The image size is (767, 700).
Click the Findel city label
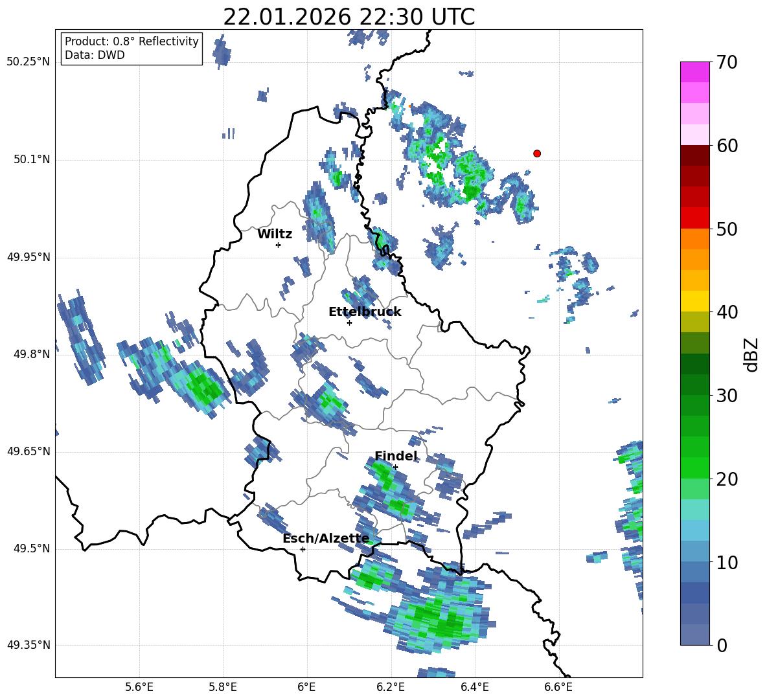tap(396, 456)
